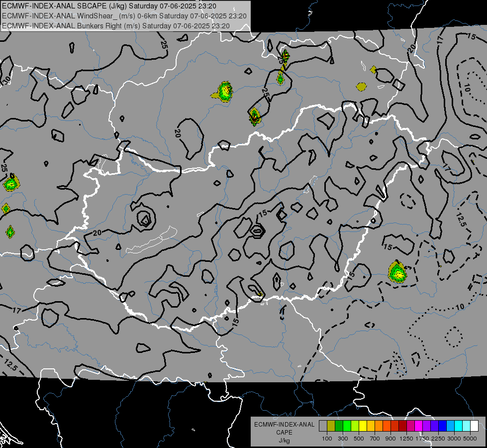
Task: Select the brick red legend swatch
Action: 395,426
